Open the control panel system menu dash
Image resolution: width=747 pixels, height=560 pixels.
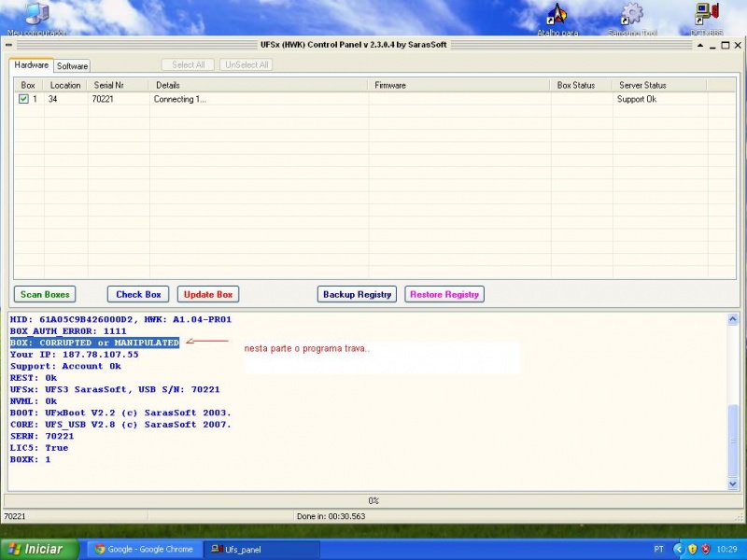pyautogui.click(x=8, y=45)
